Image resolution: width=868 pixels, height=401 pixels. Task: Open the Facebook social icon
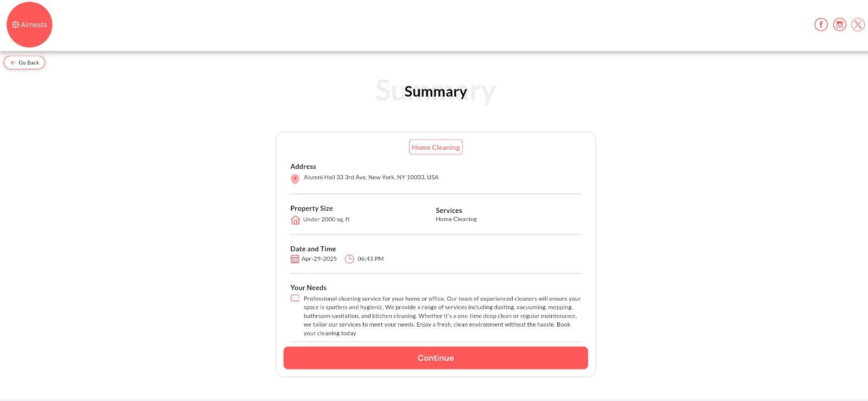click(x=821, y=24)
